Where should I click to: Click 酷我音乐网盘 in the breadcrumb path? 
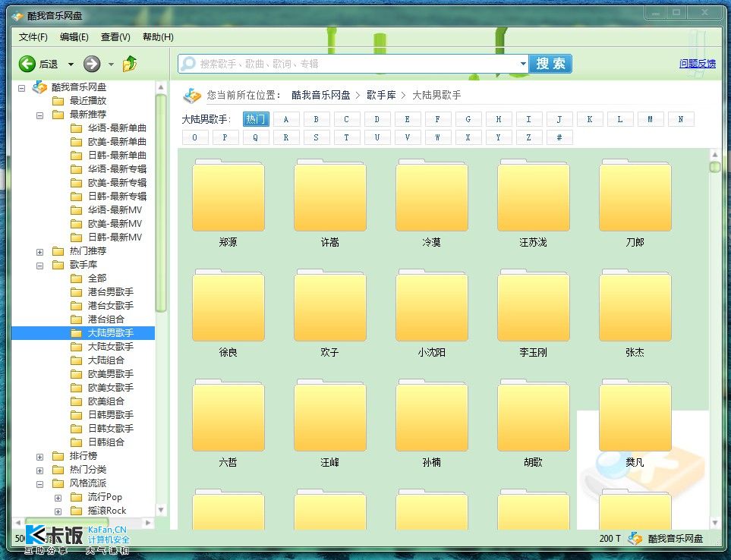321,95
